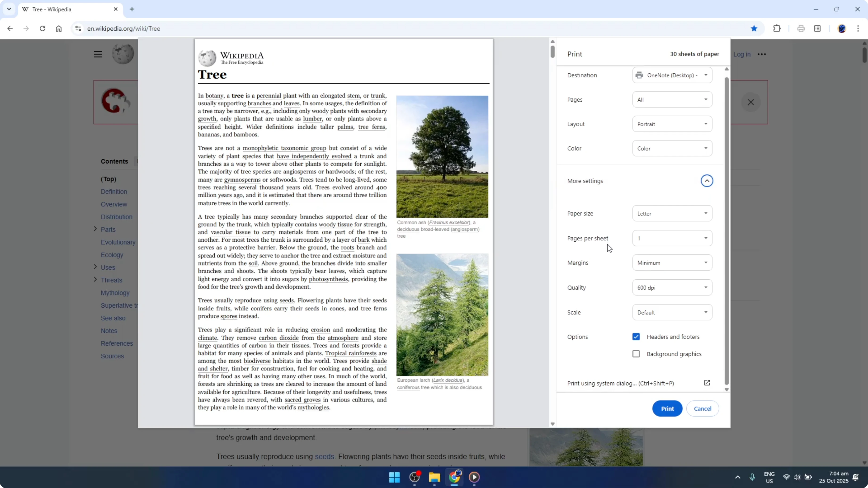Expand the Uses section in Contents
This screenshot has width=868, height=488.
pos(95,267)
